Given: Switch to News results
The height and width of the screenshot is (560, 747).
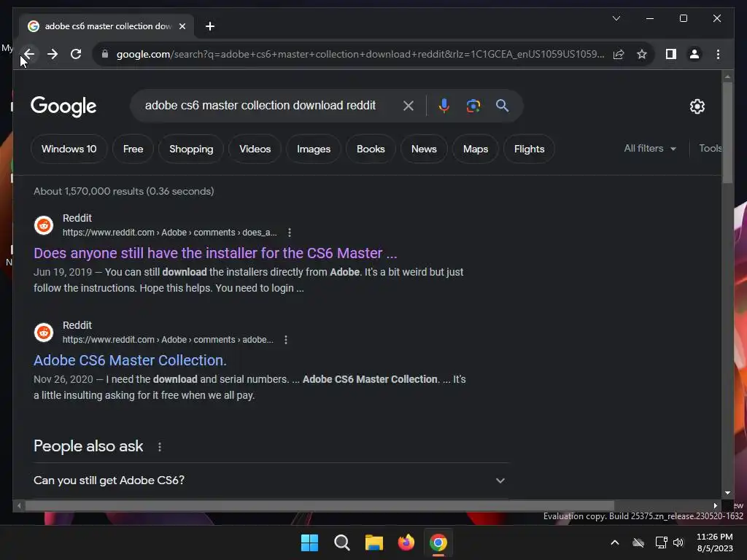Looking at the screenshot, I should (424, 149).
